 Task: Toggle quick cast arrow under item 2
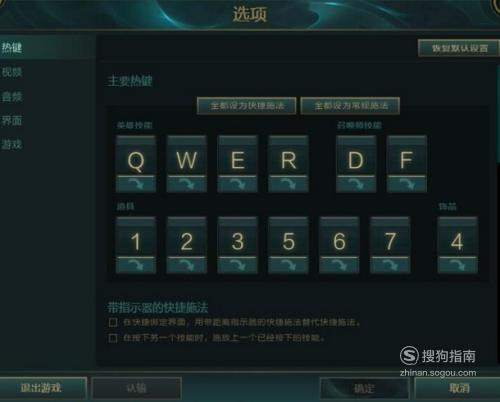(x=187, y=266)
